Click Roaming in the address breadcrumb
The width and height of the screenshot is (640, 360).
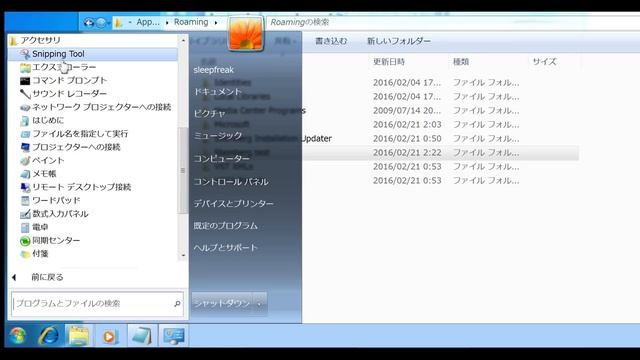pyautogui.click(x=191, y=22)
